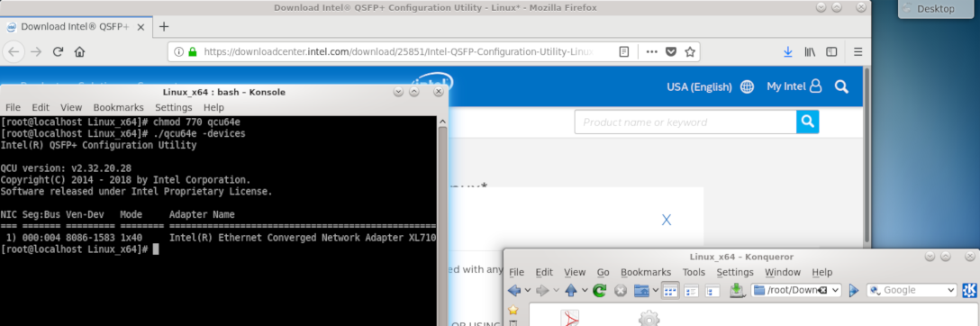The width and height of the screenshot is (980, 326).
Task: Open Firefox library
Action: 810,52
